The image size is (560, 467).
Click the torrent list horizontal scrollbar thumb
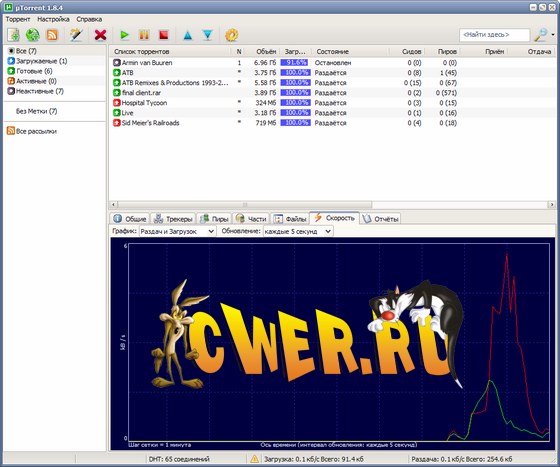[245, 205]
